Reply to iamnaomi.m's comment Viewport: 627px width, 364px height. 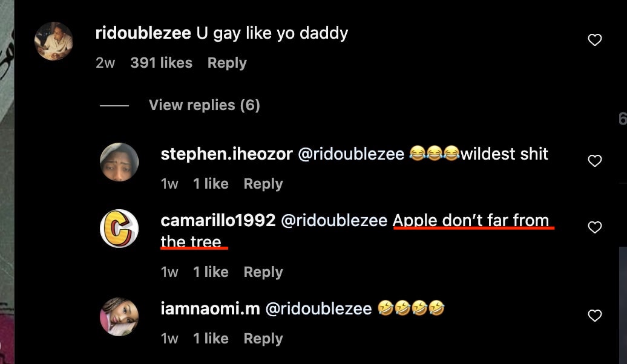263,339
